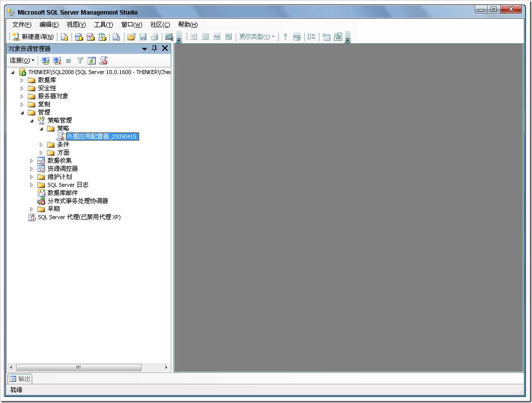Select the 数据收集 tree item
This screenshot has height=403, width=532.
[59, 161]
